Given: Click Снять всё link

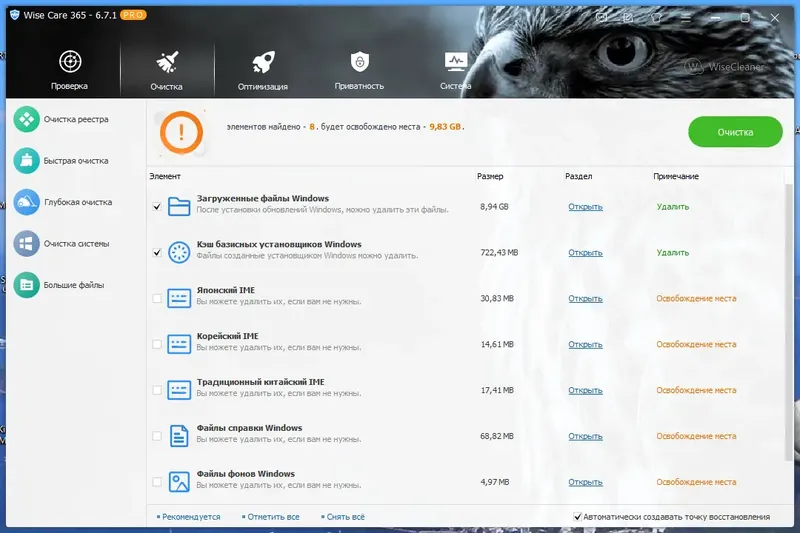Looking at the screenshot, I should click(343, 517).
